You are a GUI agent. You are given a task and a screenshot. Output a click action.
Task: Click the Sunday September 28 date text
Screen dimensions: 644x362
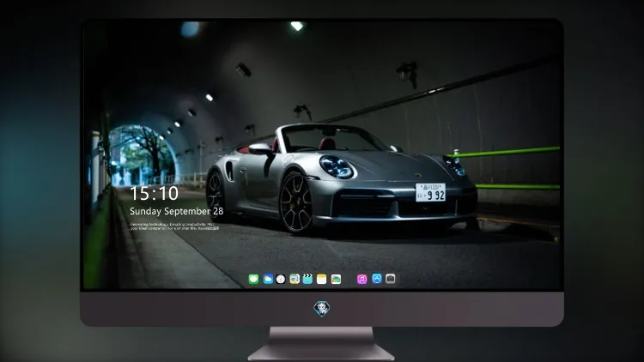click(177, 211)
